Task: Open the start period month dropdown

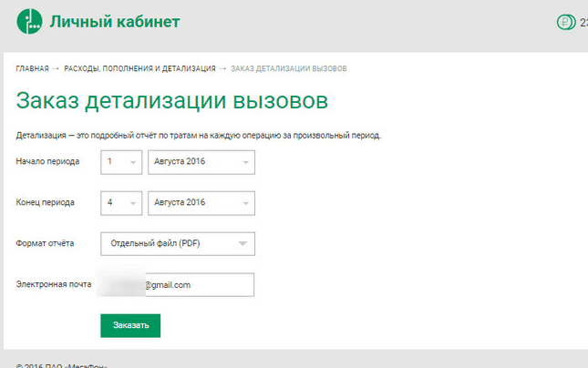Action: point(201,161)
